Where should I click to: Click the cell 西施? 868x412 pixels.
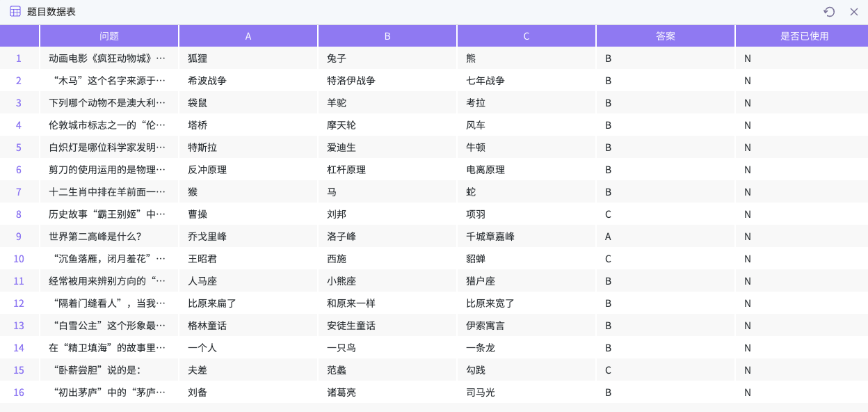point(387,259)
